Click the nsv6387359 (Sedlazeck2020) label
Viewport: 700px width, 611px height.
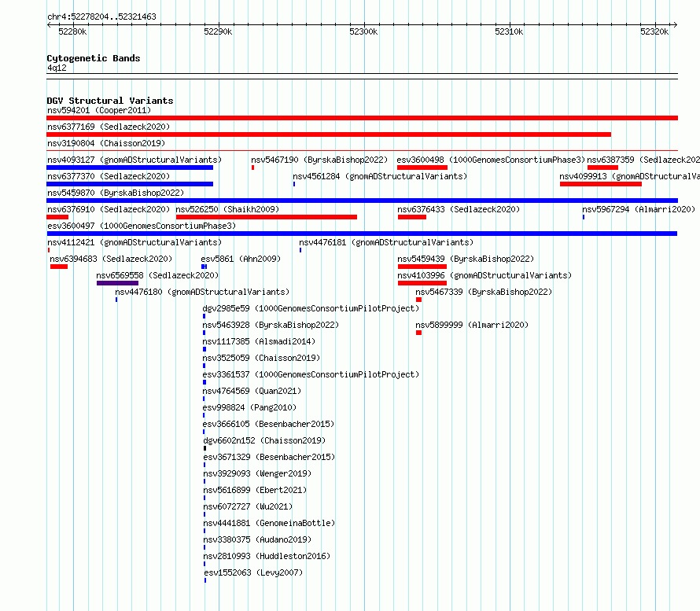coord(643,160)
